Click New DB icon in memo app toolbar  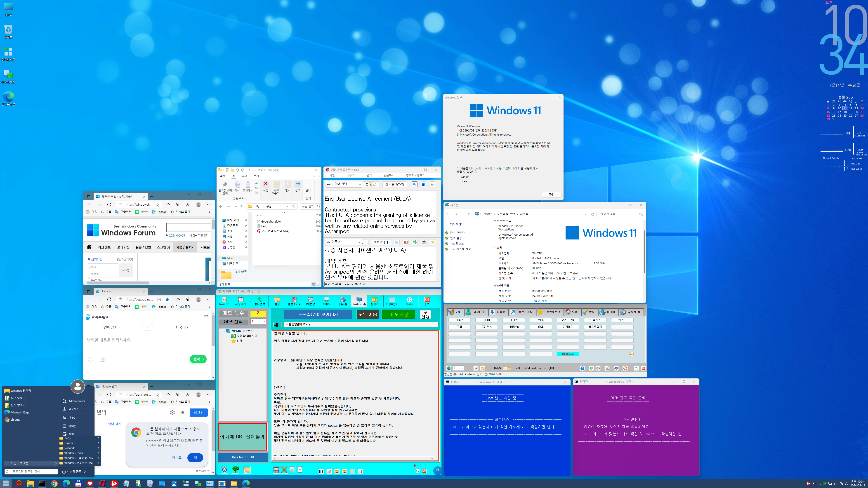pyautogui.click(x=224, y=301)
